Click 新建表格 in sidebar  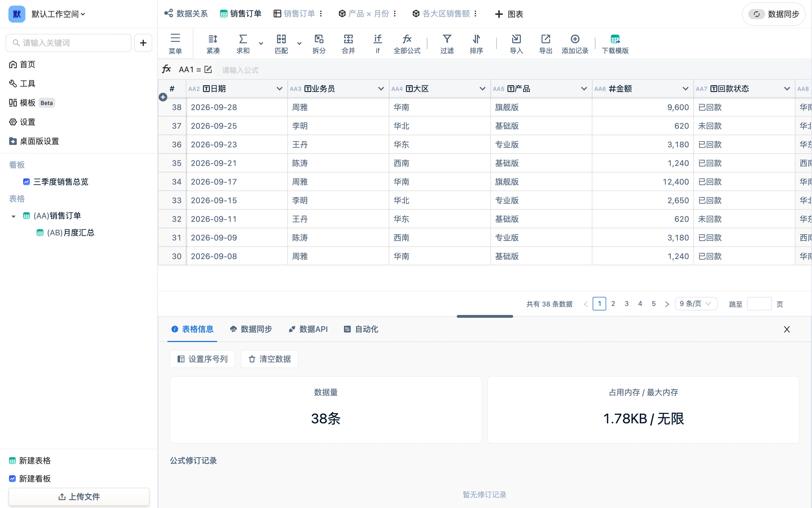pos(30,461)
